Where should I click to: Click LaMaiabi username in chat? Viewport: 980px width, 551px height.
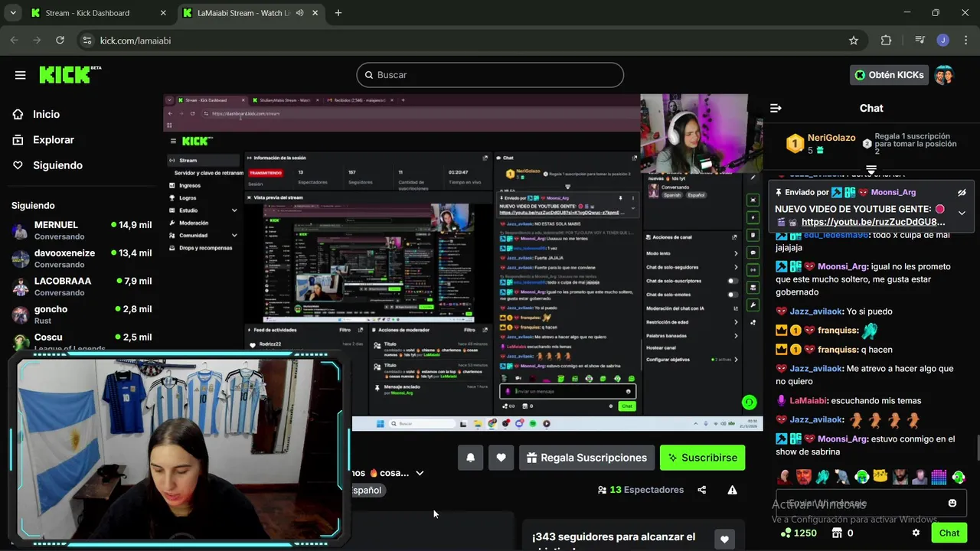pos(808,401)
